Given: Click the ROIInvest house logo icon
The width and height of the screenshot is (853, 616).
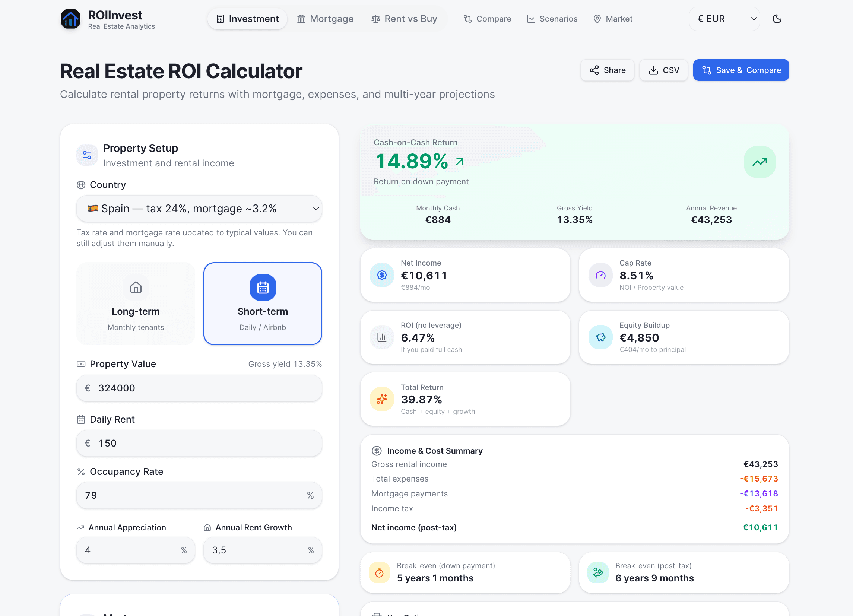Looking at the screenshot, I should click(70, 19).
